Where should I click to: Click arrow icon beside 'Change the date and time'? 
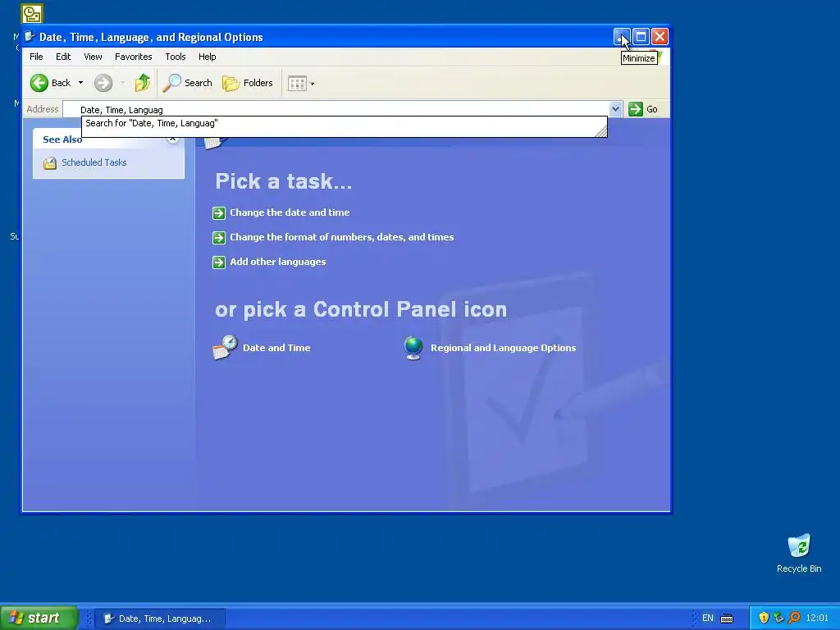(x=218, y=213)
